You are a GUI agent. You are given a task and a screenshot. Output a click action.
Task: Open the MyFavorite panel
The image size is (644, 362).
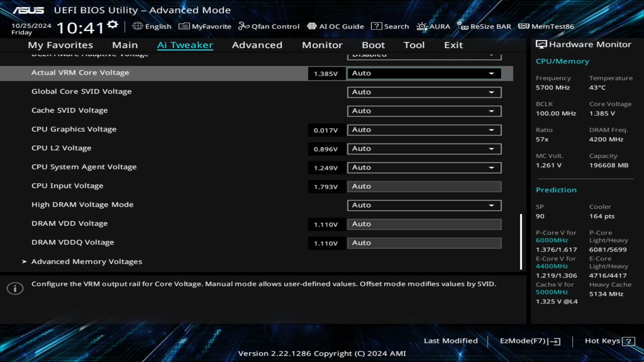[205, 26]
